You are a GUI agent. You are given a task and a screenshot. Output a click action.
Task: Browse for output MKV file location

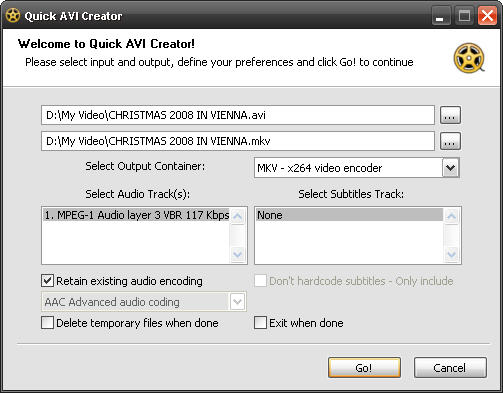[x=450, y=141]
